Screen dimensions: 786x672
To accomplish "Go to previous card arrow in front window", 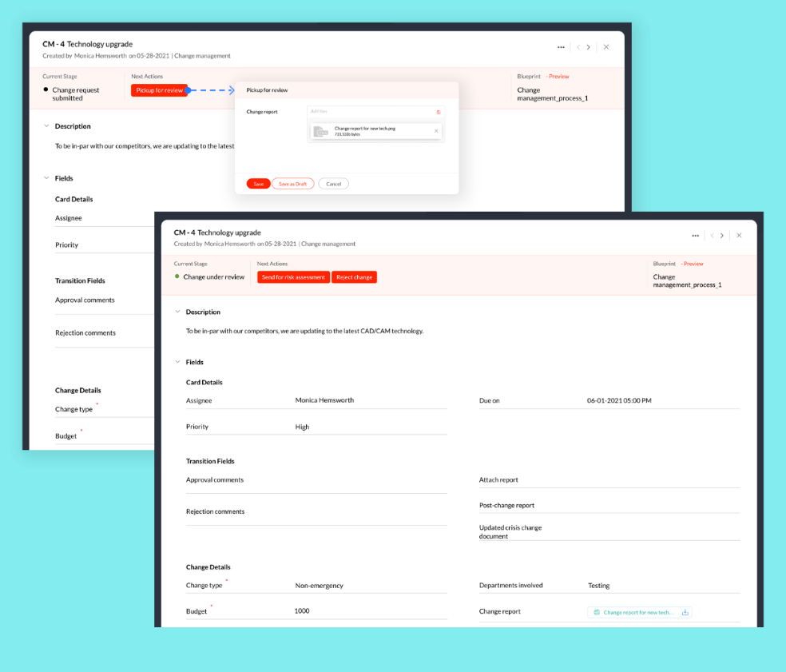I will [711, 236].
